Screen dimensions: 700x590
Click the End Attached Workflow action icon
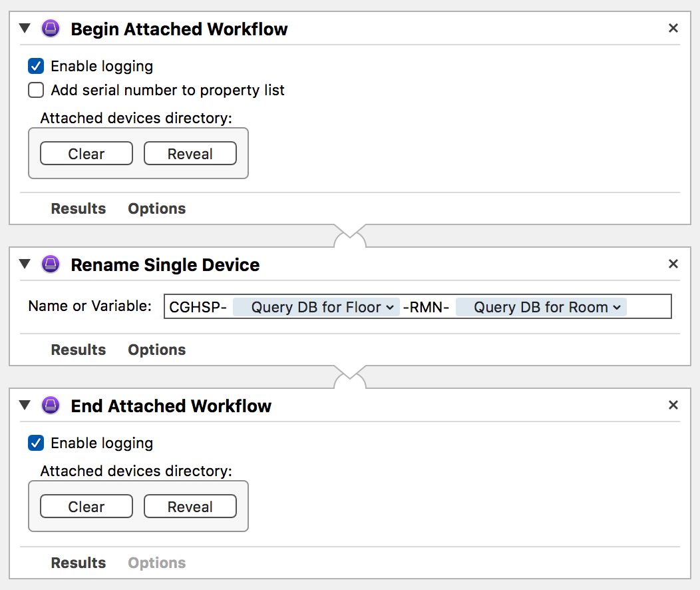(x=51, y=406)
